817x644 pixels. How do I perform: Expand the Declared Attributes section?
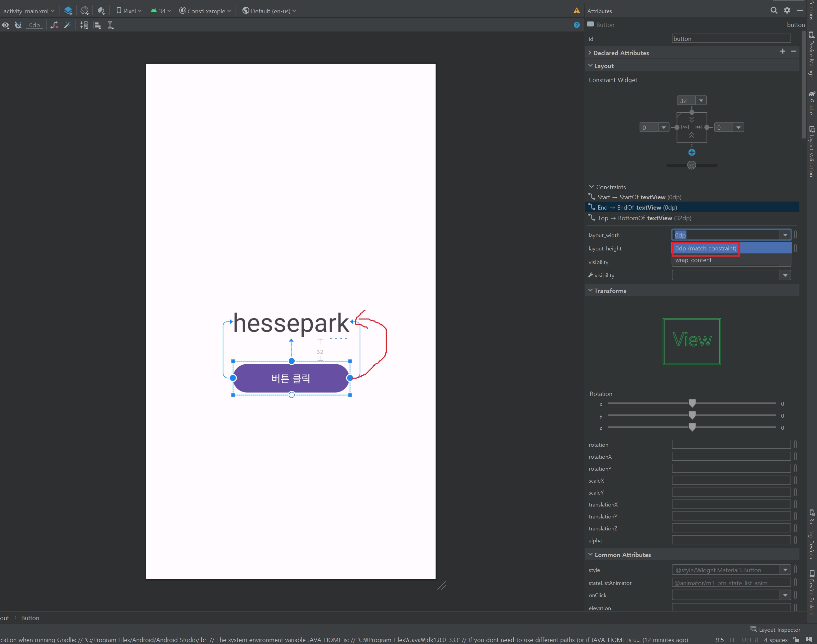click(590, 53)
